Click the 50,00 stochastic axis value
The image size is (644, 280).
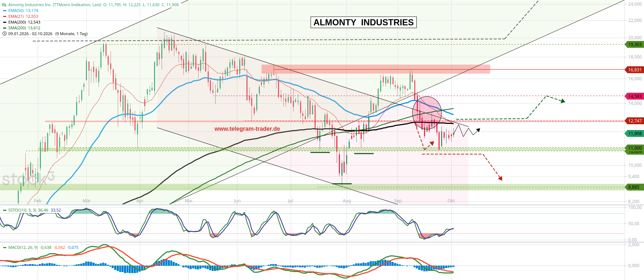tap(634, 223)
